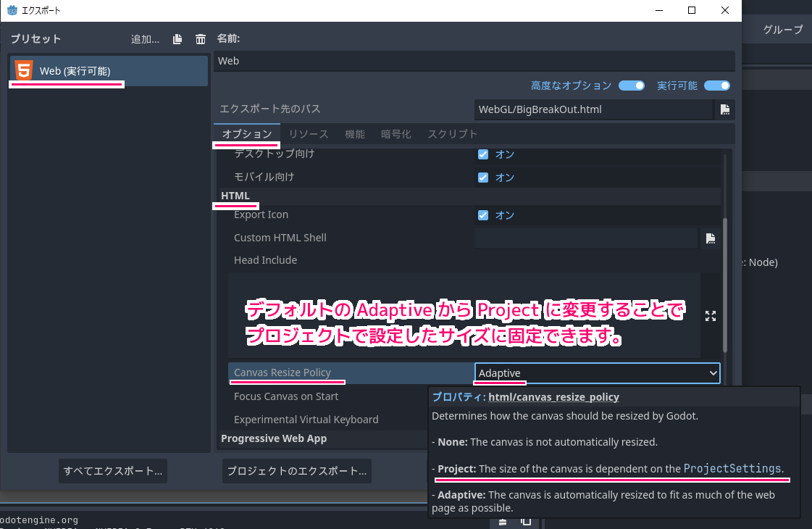812x529 pixels.
Task: Open Canvas Resize Policy dropdown
Action: coord(597,373)
